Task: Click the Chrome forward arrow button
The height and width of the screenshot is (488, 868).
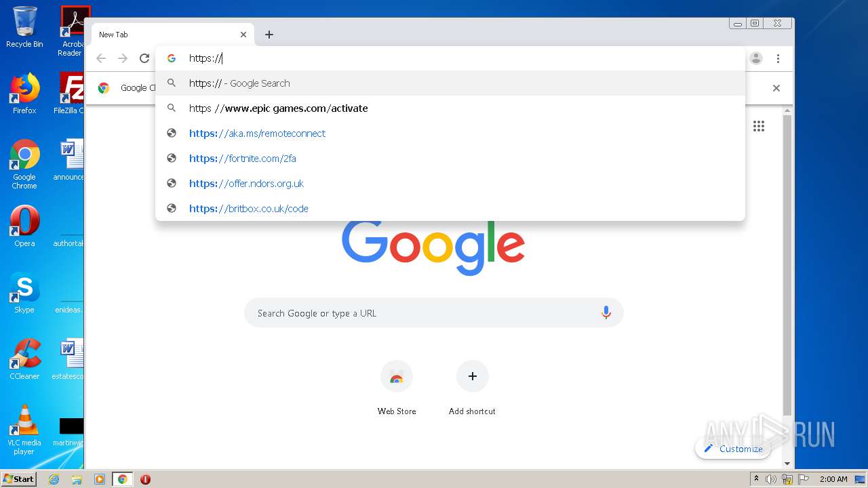Action: (123, 58)
